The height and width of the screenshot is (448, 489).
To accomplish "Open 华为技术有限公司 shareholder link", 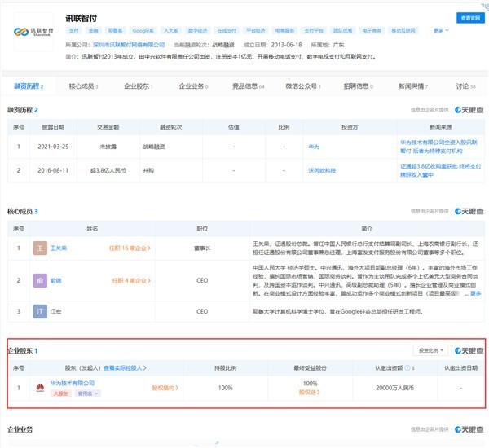I will (72, 383).
